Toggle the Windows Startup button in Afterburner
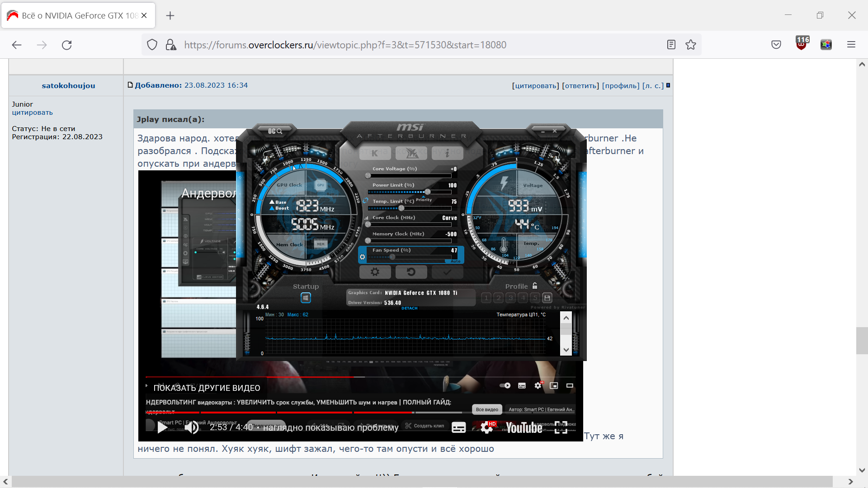 (x=306, y=298)
